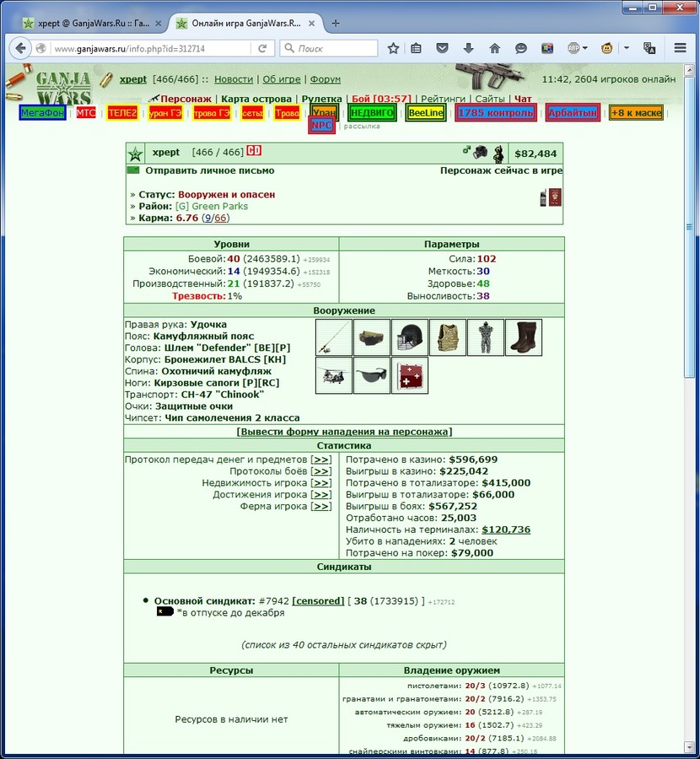Open the Рейтинги menu item
This screenshot has height=759, width=700.
point(443,99)
